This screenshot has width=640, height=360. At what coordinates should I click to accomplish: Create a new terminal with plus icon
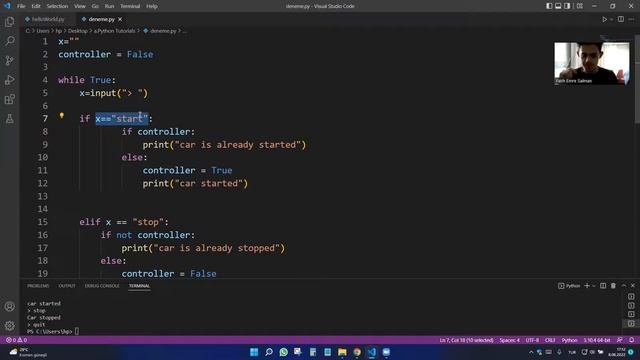tap(587, 286)
